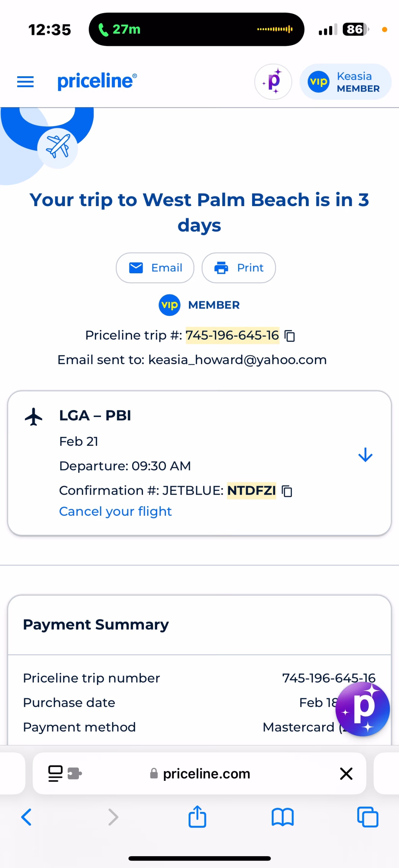Open the floating Penny chat bubble
This screenshot has width=399, height=868.
[362, 709]
